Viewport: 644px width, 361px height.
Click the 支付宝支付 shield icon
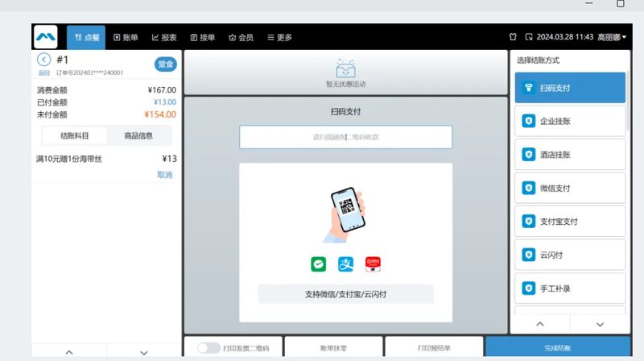pos(529,222)
